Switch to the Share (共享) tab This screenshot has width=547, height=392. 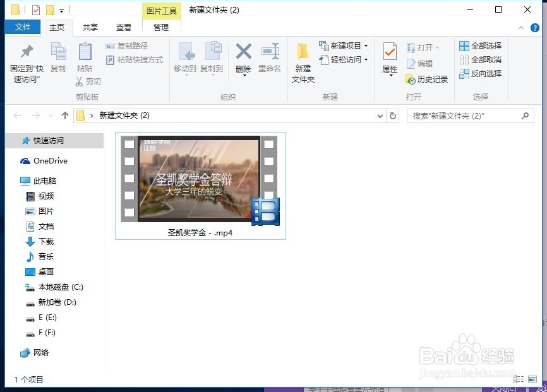90,28
